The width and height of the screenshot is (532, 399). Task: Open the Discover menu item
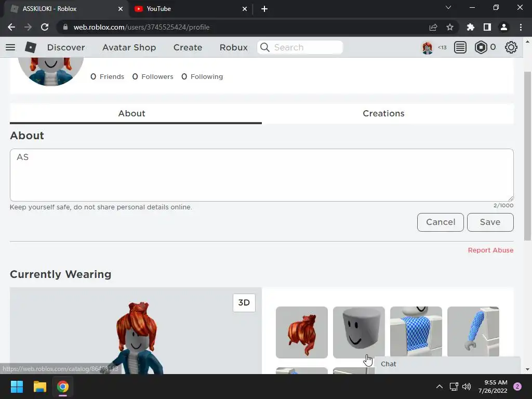click(x=66, y=47)
